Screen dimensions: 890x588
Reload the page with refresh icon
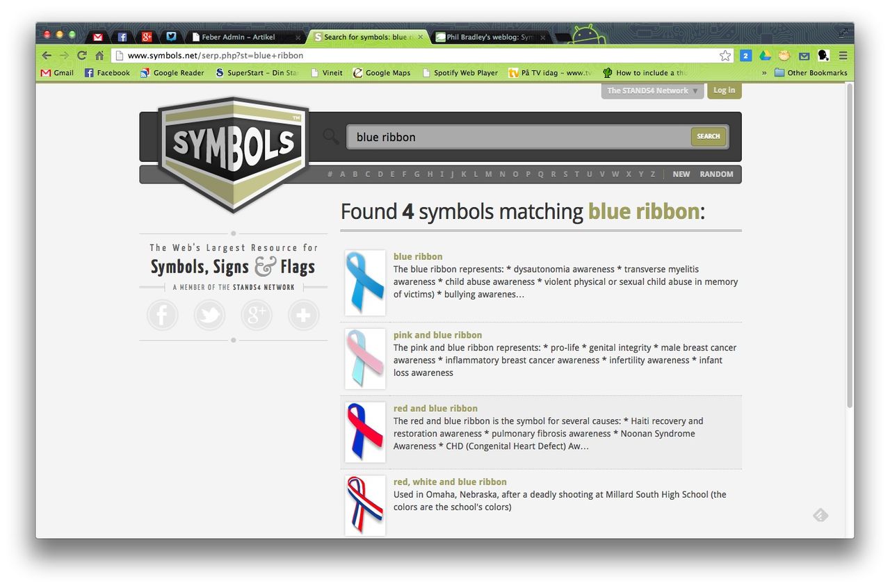(82, 56)
